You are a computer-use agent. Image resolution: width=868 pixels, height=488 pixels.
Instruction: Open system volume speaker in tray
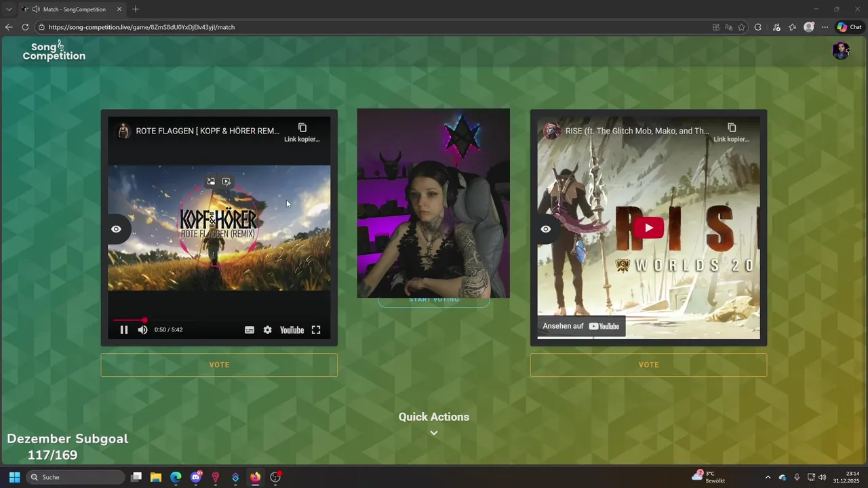tap(823, 477)
